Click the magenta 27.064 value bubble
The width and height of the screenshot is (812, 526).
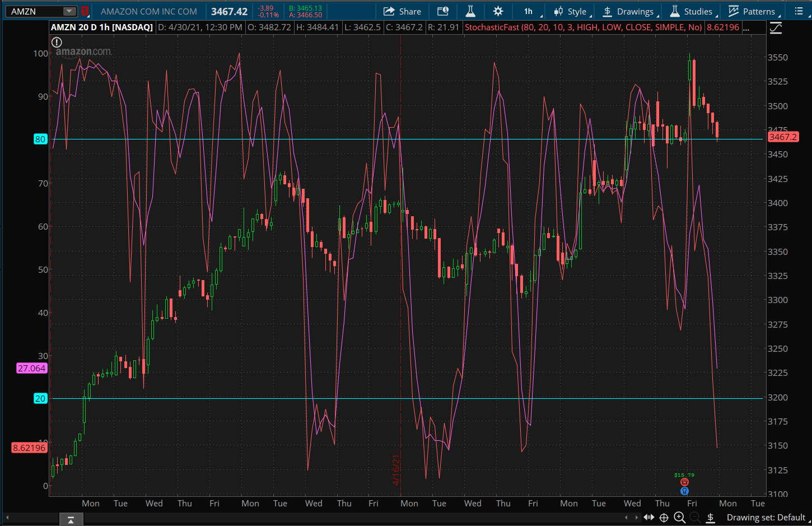point(32,368)
